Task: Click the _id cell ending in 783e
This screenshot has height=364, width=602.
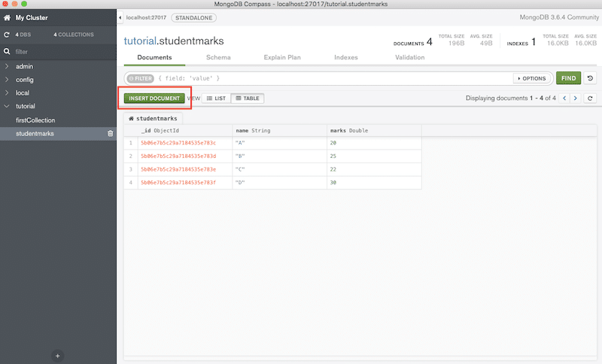Action: point(185,169)
